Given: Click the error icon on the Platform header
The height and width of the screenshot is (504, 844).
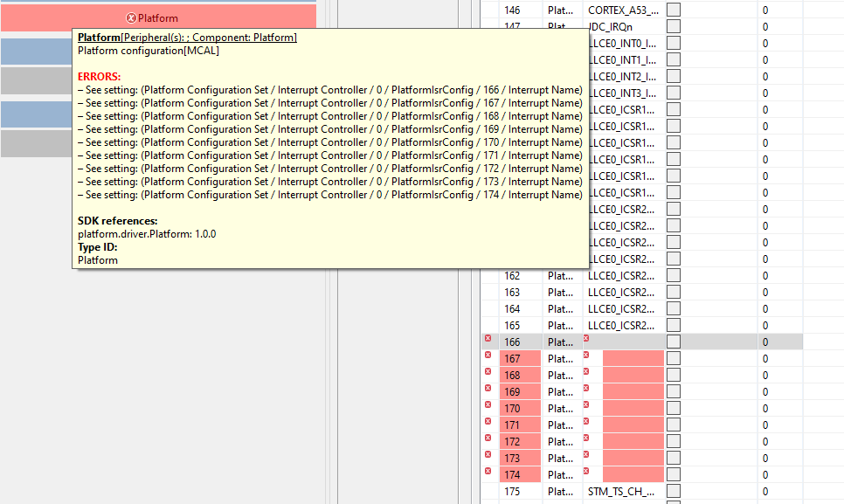Looking at the screenshot, I should (x=131, y=17).
